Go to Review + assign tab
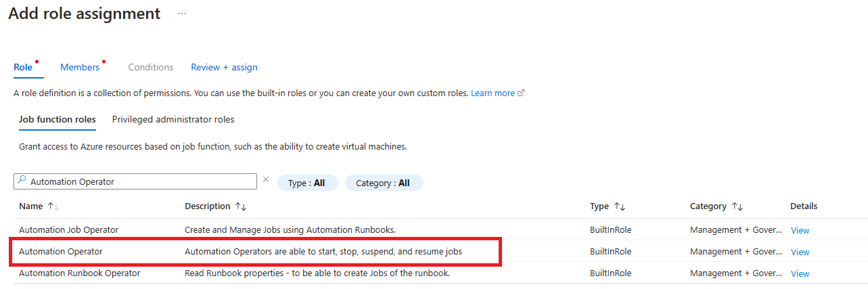The image size is (868, 289). (x=224, y=67)
